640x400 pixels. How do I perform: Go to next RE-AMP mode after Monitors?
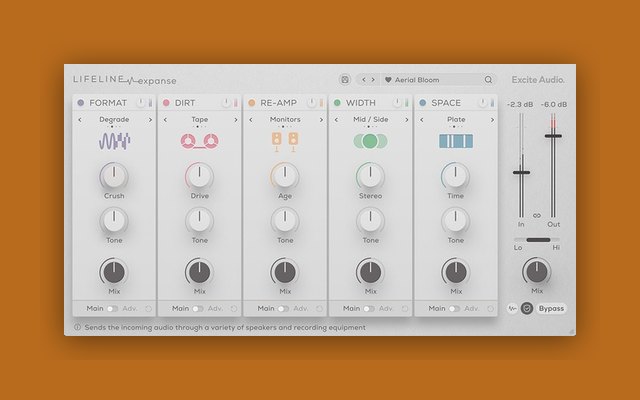point(321,120)
